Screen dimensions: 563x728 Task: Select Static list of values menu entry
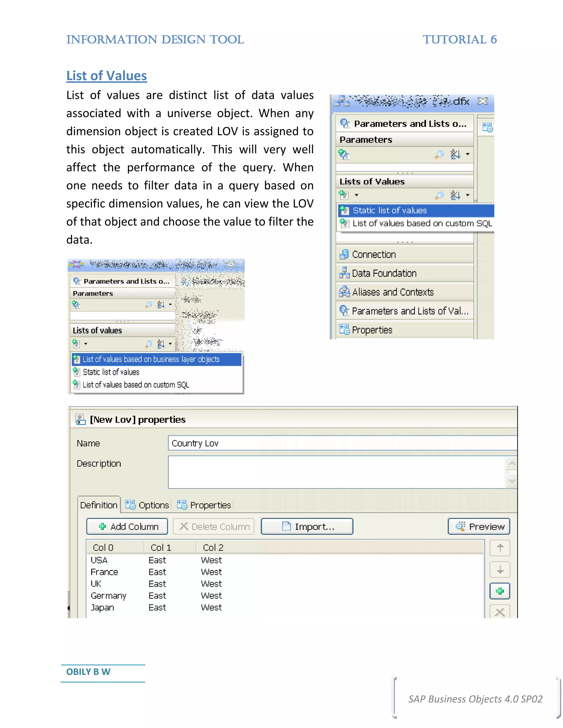point(390,211)
